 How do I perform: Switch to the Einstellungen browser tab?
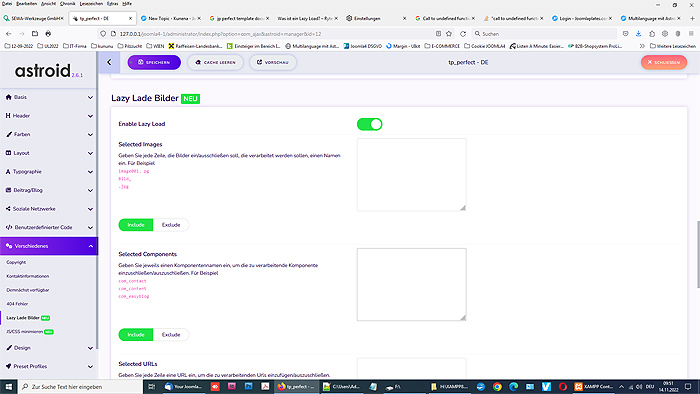(x=376, y=18)
